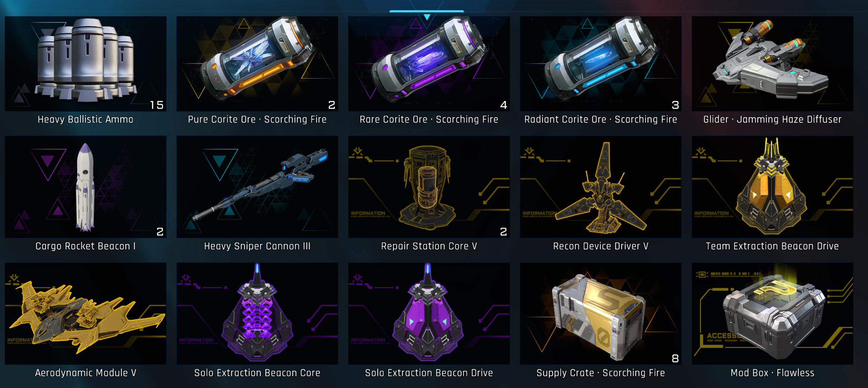Open the Supply Crate Scorching Fire box
The height and width of the screenshot is (388, 868).
point(601,313)
